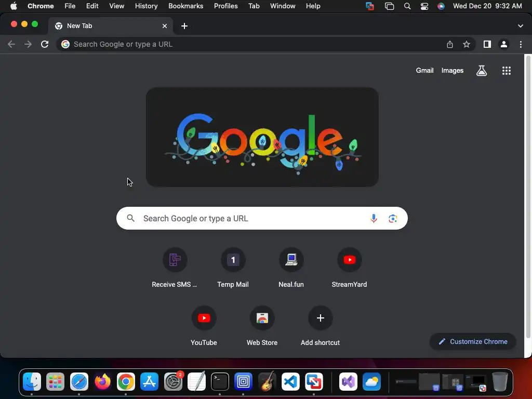
Task: Open the Bookmarks menu
Action: [185, 6]
